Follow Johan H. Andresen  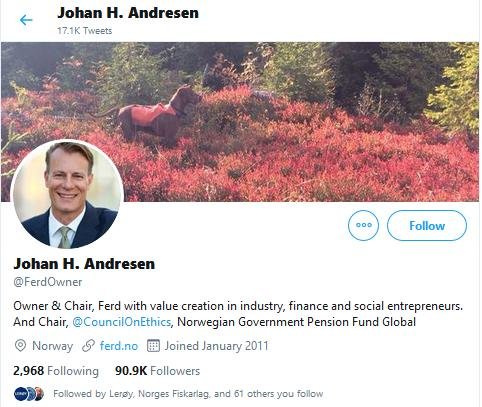tap(427, 225)
